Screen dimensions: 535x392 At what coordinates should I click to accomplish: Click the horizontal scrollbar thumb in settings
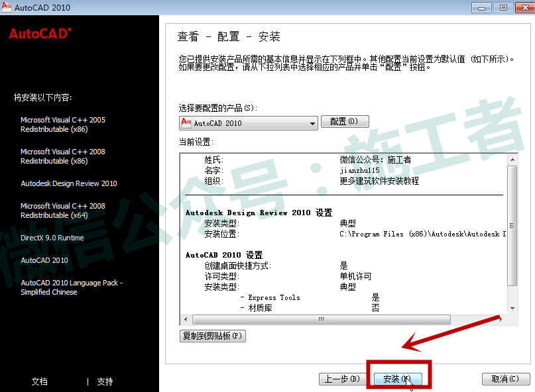click(322, 319)
